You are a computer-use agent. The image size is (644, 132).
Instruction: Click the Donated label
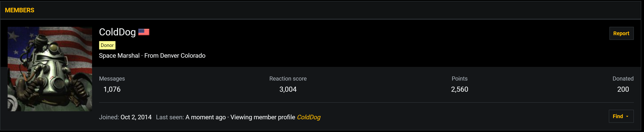click(623, 78)
